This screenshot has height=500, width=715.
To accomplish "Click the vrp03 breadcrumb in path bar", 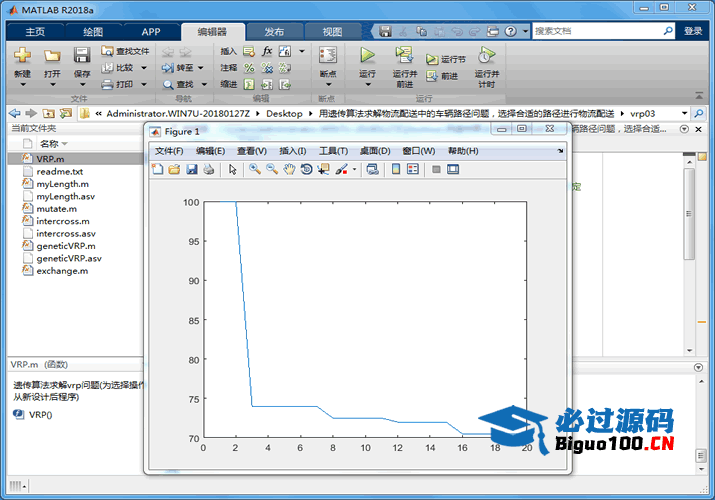I will point(642,113).
